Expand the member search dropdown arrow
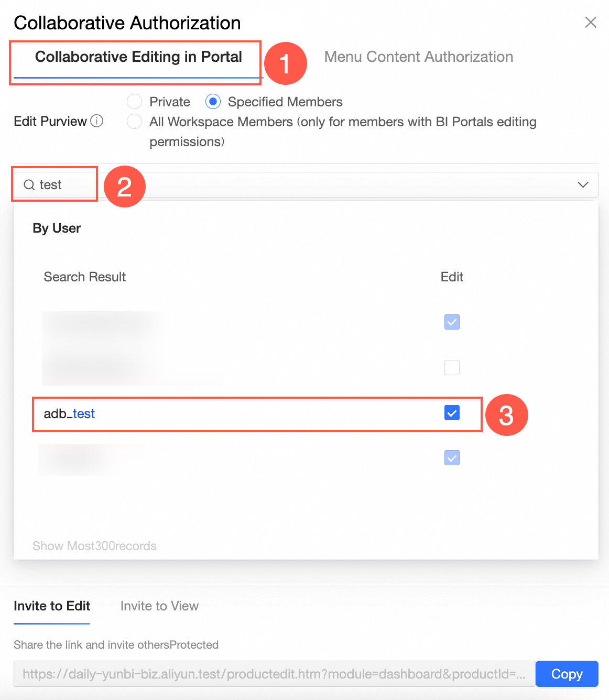Image resolution: width=609 pixels, height=700 pixels. tap(583, 185)
